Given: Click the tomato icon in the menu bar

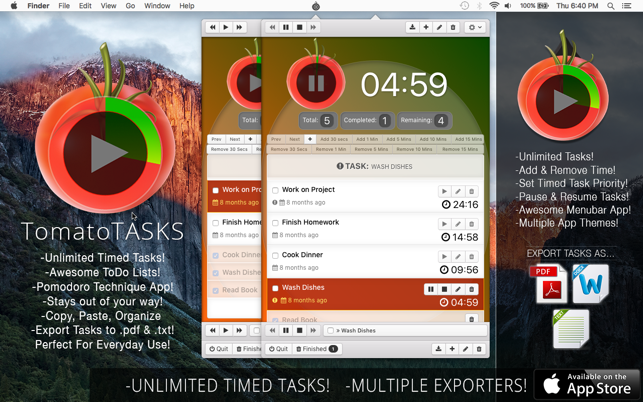Looking at the screenshot, I should [315, 6].
